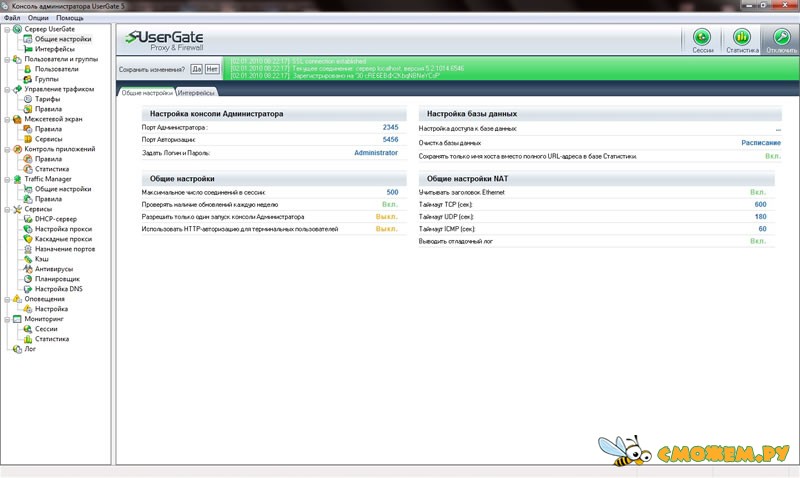This screenshot has height=478, width=800.
Task: Click the Administrator login link
Action: pos(376,153)
